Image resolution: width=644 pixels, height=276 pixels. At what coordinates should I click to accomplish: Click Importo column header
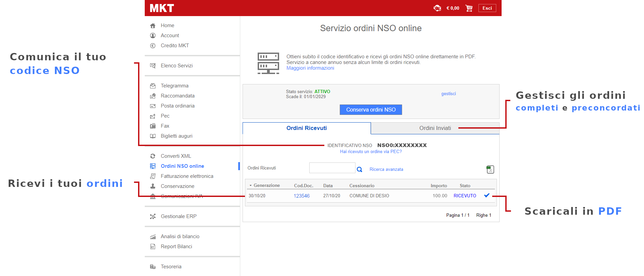coord(439,186)
